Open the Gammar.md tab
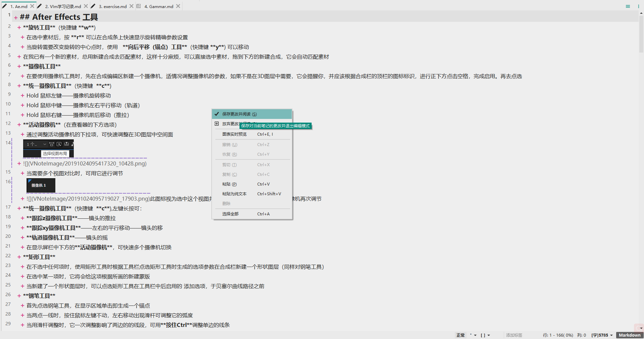Viewport: 644px width, 339px height. tap(159, 6)
